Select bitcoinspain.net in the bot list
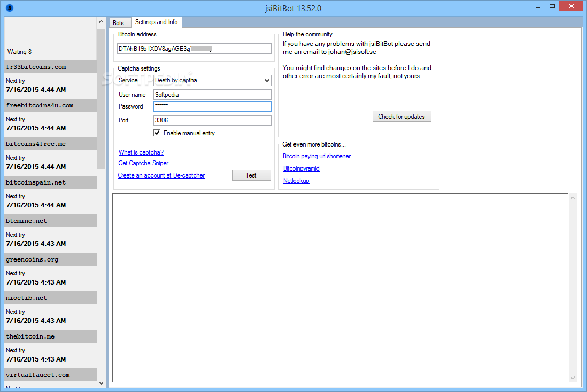This screenshot has width=587, height=392. pos(51,183)
